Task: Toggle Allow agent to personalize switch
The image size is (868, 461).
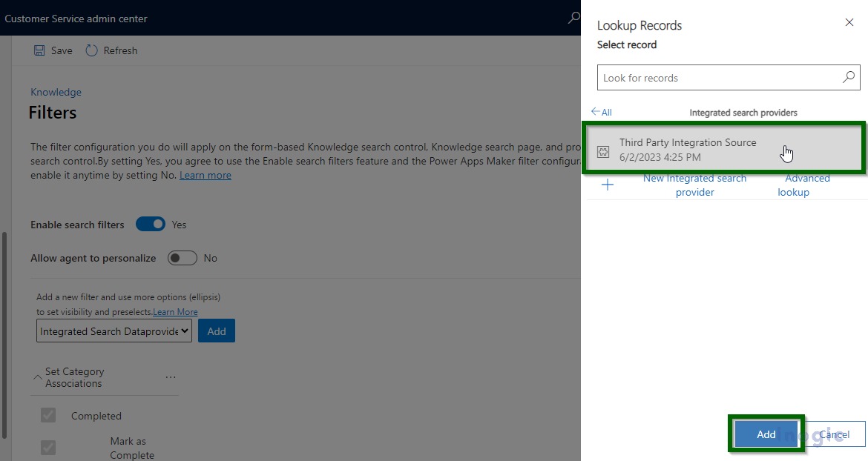Action: [182, 258]
